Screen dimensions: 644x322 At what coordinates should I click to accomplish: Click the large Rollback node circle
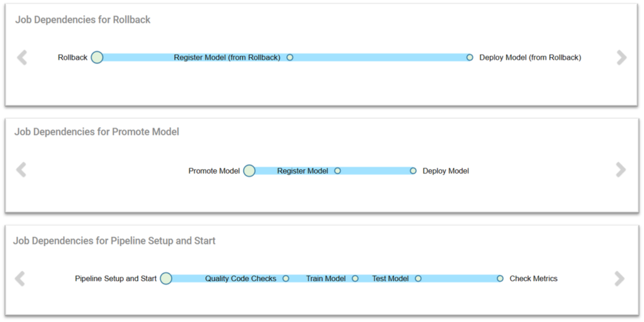[97, 57]
